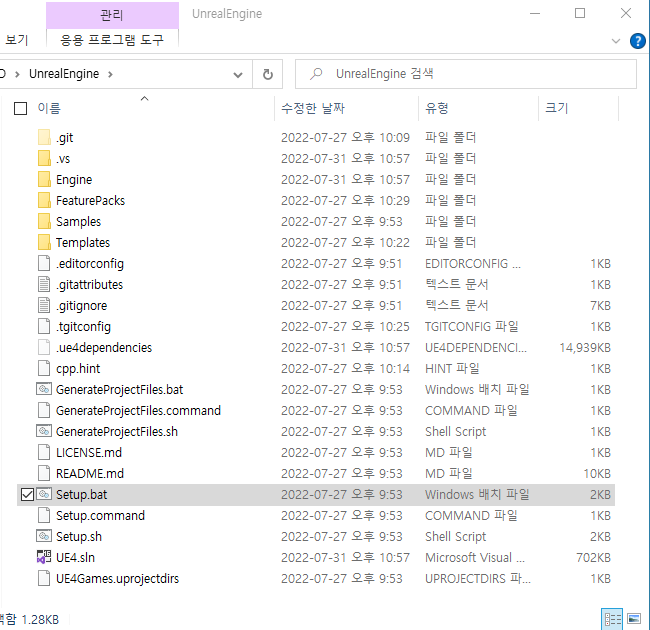Click the .tgitconfig file icon
This screenshot has width=650, height=630.
point(44,326)
